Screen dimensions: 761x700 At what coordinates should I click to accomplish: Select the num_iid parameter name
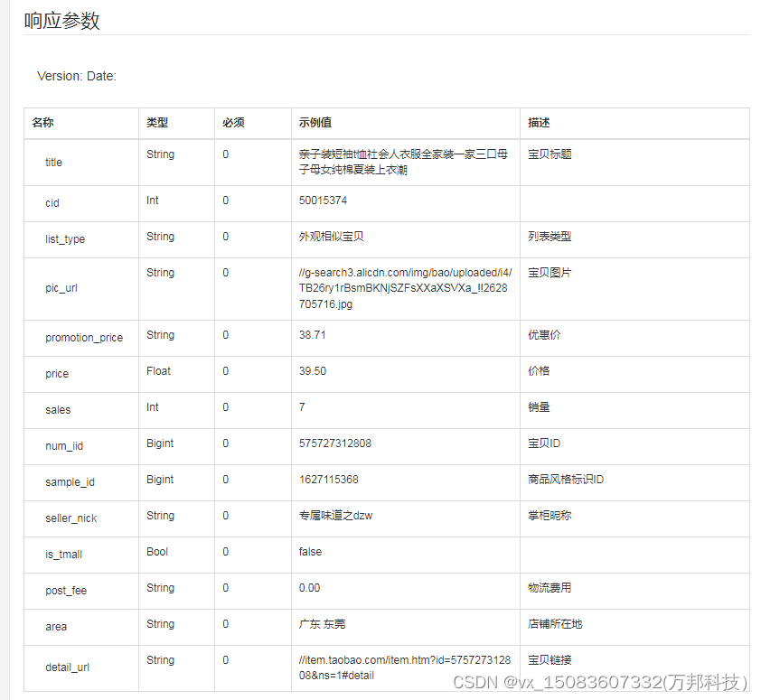pyautogui.click(x=64, y=446)
